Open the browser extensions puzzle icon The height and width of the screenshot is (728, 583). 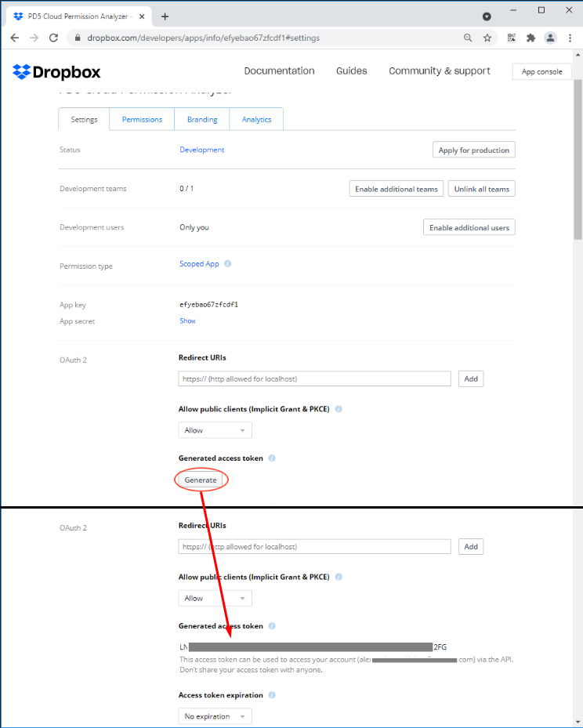click(x=530, y=38)
